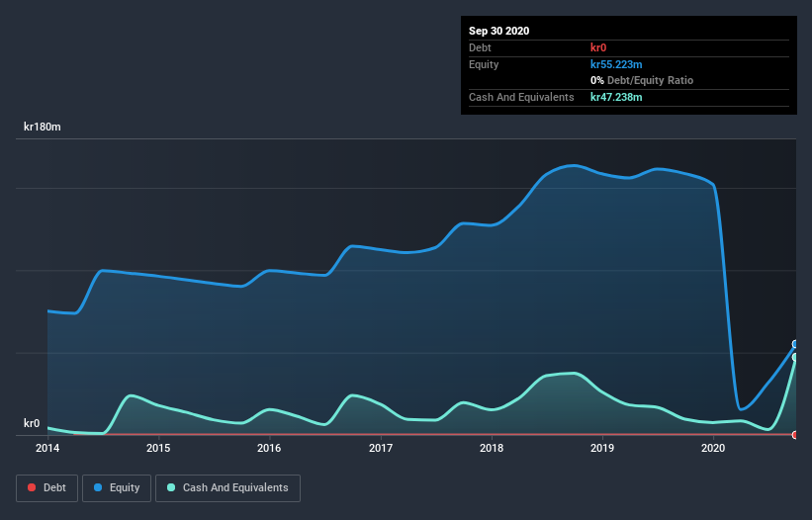Click the kr55.223m equity value
This screenshot has width=812, height=520.
616,64
